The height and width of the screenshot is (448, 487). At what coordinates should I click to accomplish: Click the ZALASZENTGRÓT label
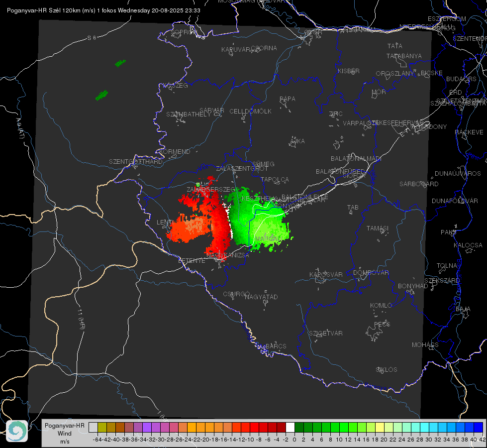click(242, 169)
